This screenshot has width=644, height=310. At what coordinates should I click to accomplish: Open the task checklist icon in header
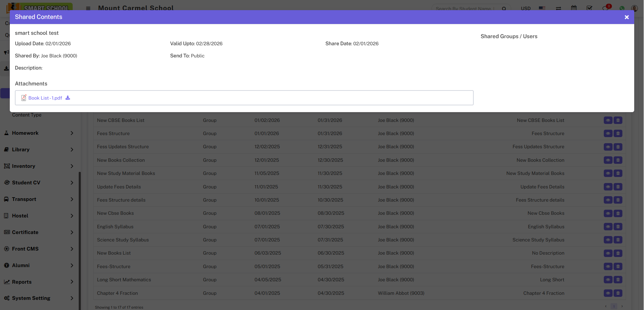point(589,8)
